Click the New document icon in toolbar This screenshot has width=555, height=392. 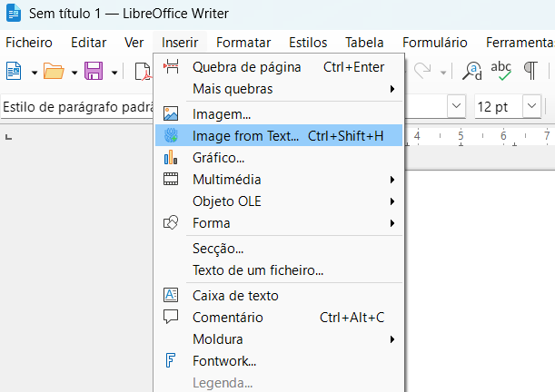click(x=13, y=71)
